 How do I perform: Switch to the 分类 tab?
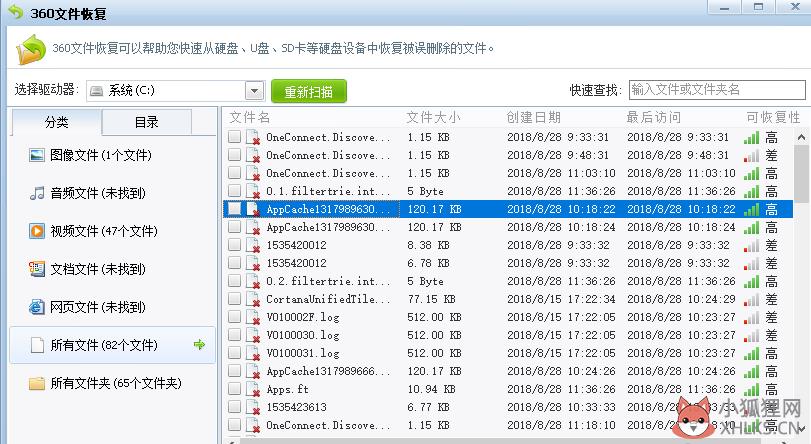tap(56, 122)
